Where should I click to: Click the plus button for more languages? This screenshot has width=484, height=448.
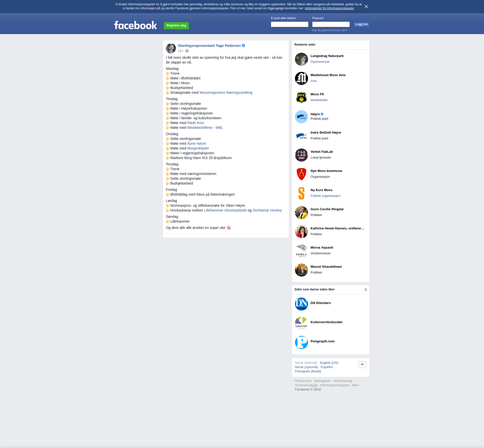click(x=362, y=365)
